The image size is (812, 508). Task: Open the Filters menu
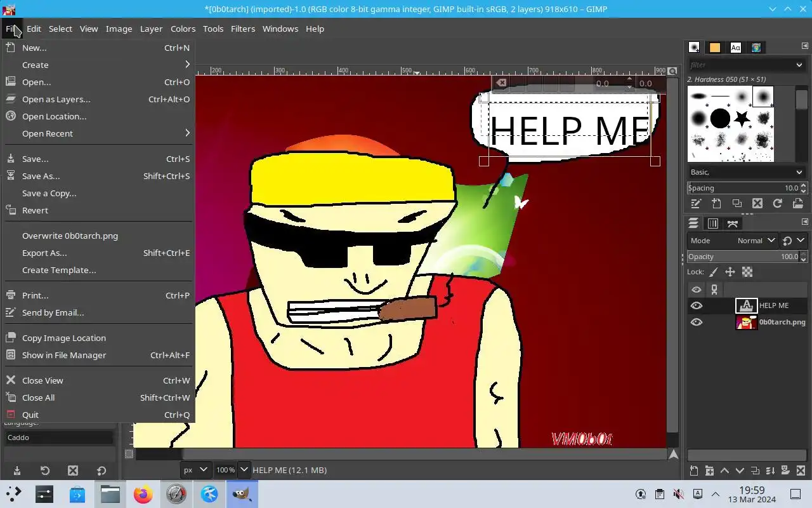[242, 29]
